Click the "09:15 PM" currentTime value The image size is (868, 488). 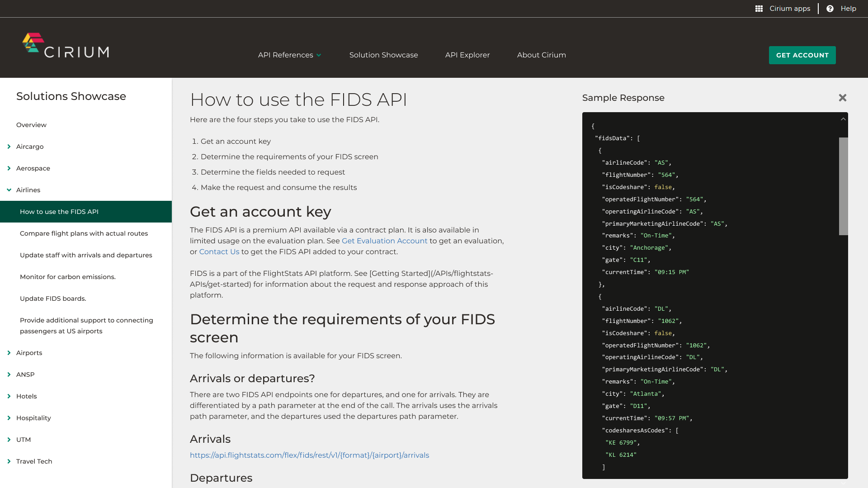pos(672,272)
